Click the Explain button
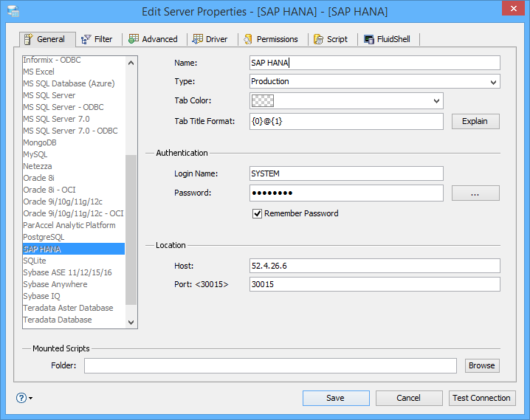 point(475,121)
